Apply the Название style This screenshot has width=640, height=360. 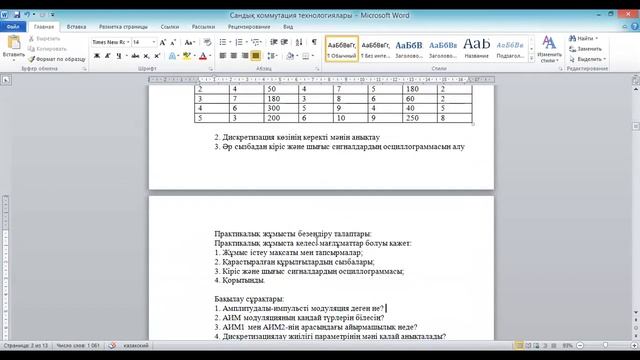(x=476, y=49)
